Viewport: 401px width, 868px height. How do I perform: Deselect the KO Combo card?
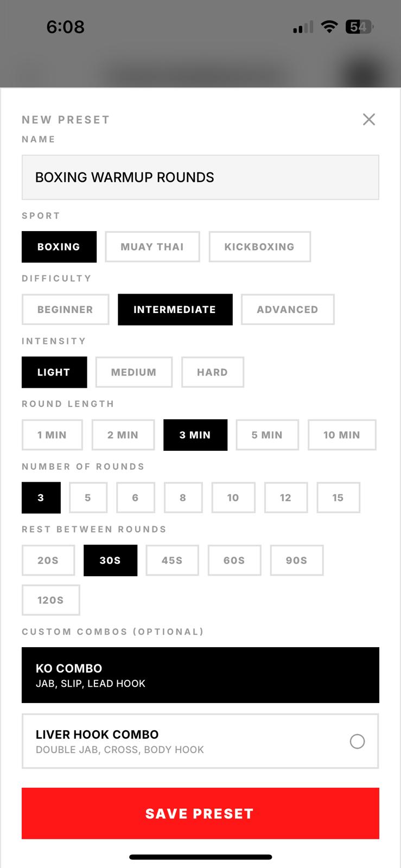[200, 675]
